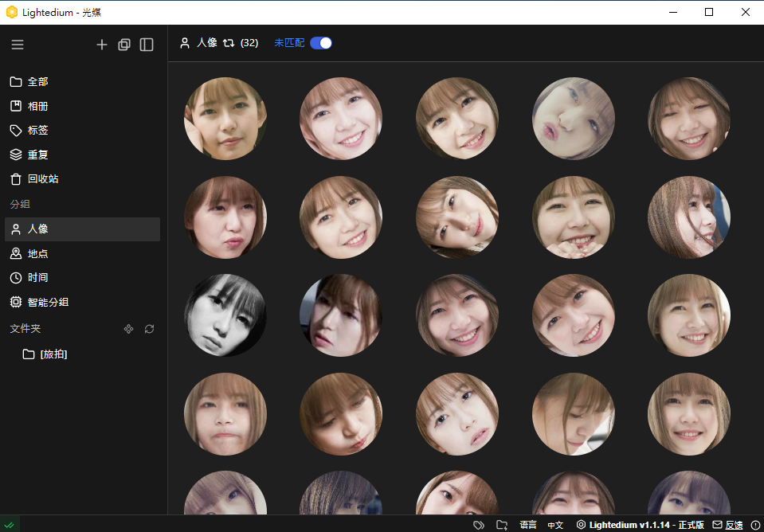Click the tags icon in the status bar
The width and height of the screenshot is (764, 532).
(479, 525)
